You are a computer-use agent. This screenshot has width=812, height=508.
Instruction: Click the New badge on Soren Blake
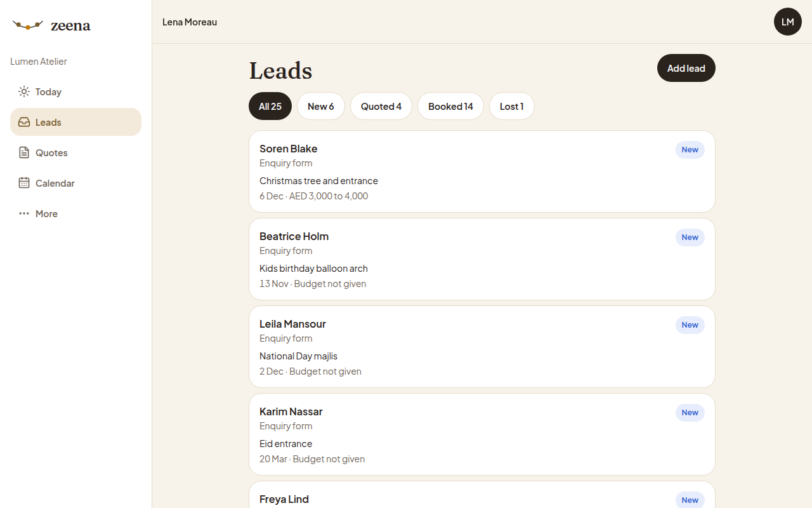(690, 150)
